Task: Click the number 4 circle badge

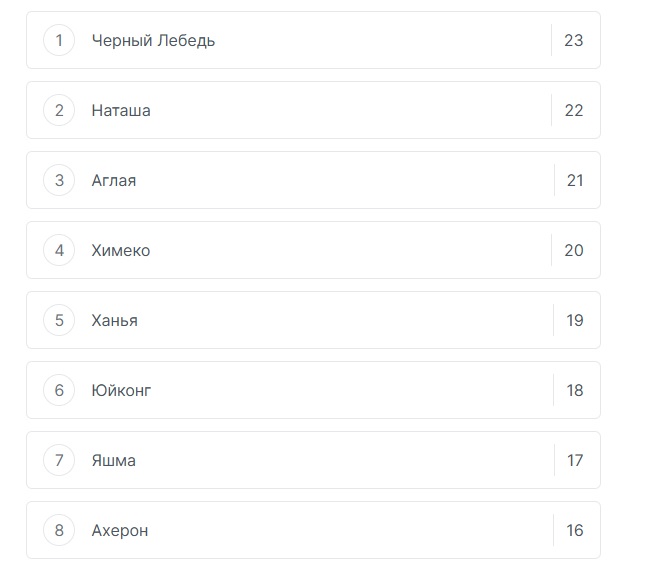Action: 59,250
